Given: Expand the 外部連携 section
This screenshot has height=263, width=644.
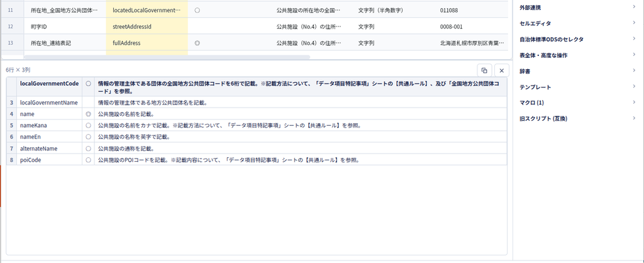Looking at the screenshot, I should (x=578, y=8).
